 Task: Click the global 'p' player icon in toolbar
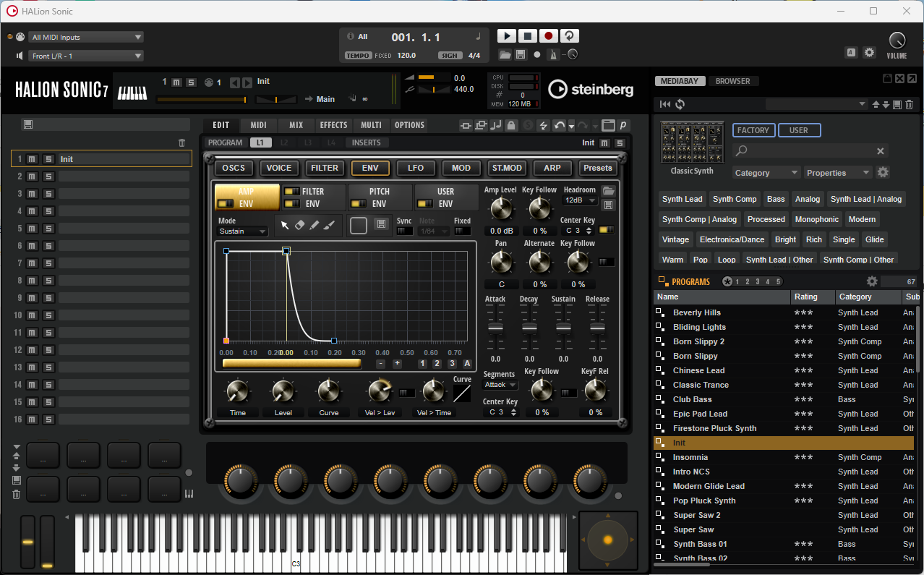coord(623,125)
